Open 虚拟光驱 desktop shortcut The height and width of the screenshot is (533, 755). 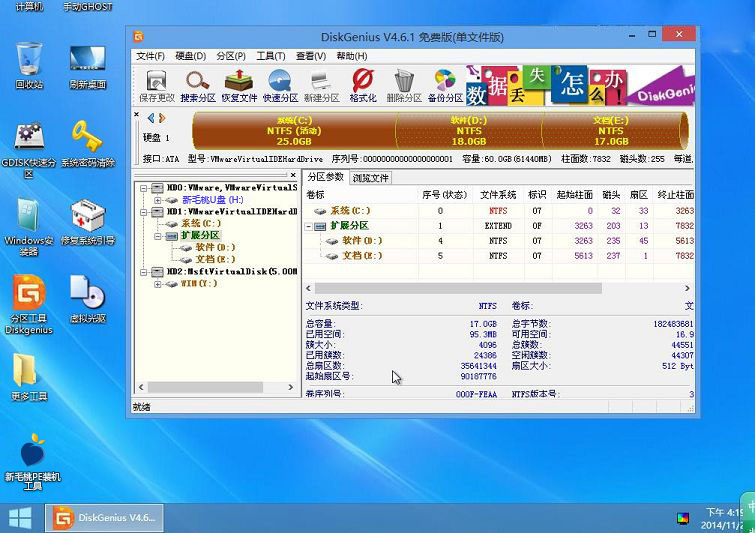pos(88,299)
